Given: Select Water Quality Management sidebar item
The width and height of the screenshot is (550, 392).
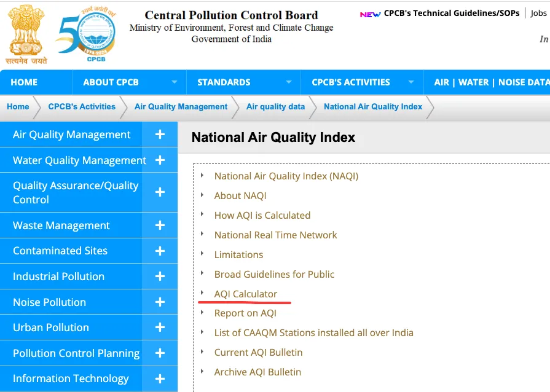Looking at the screenshot, I should point(79,160).
